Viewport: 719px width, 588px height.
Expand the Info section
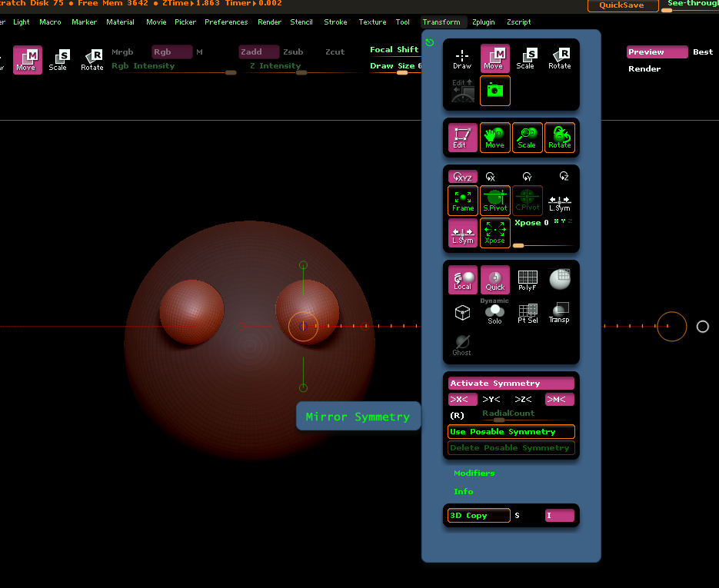point(464,492)
